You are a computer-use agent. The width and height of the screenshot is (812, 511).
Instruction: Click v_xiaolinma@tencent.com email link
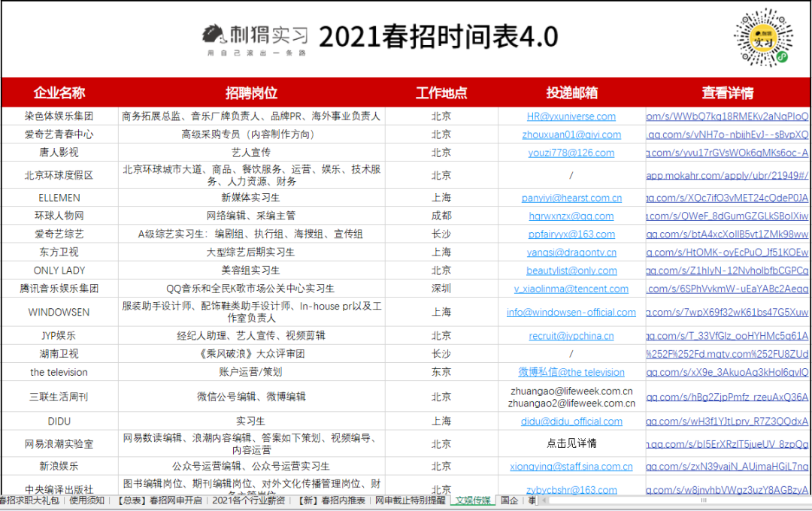click(571, 289)
